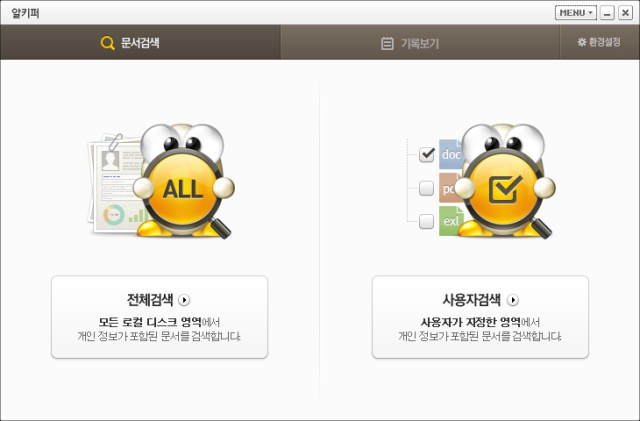Click the magnifying glass icon beside 문서검색
Viewport: 640px width, 421px height.
click(107, 43)
